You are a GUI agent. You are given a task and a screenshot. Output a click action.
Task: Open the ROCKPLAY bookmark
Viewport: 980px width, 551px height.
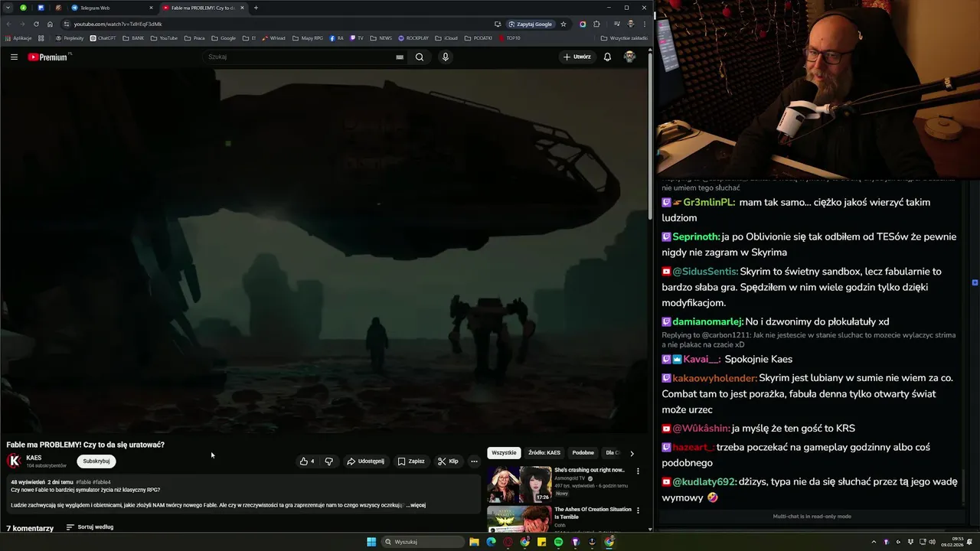point(413,37)
